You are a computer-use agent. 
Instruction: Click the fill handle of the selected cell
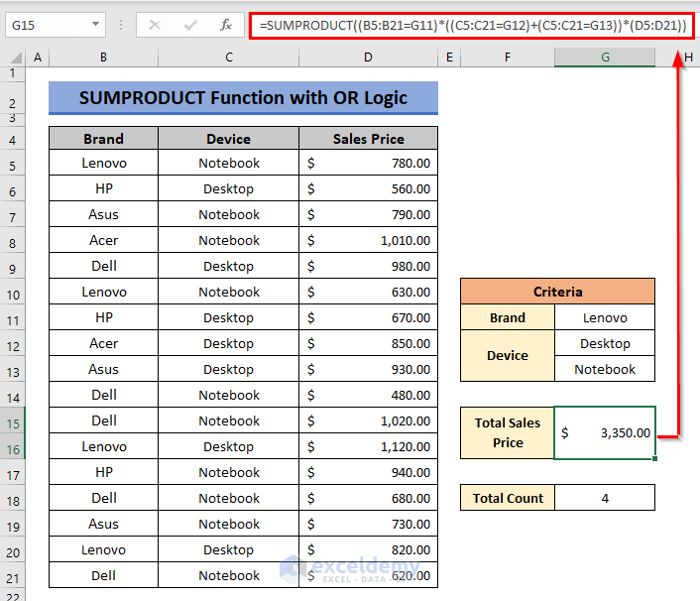(654, 459)
